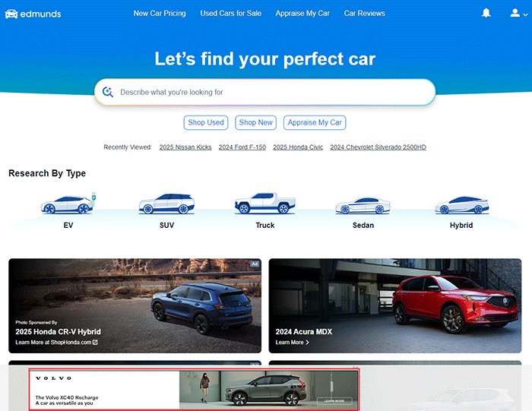Open the Volvo XC40 Recharge banner ad

(194, 390)
